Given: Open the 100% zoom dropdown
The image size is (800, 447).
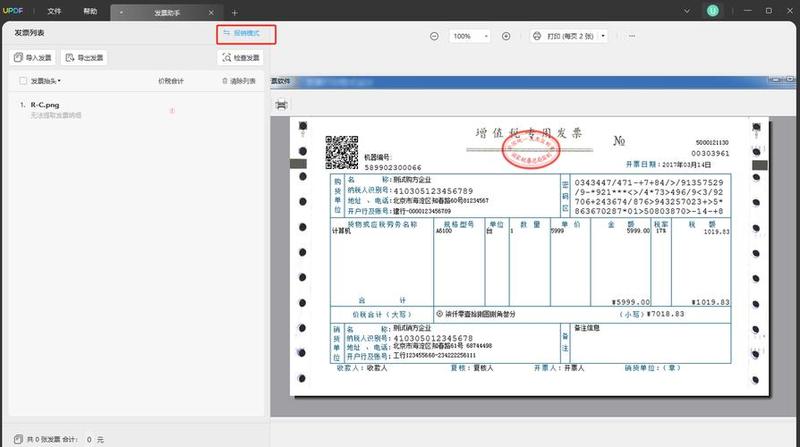Looking at the screenshot, I should (x=470, y=36).
